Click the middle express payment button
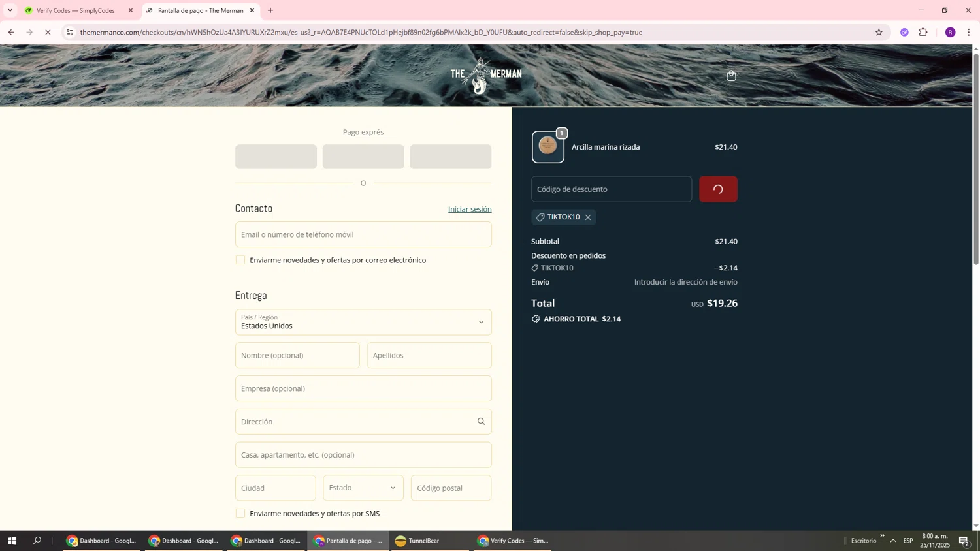Screen dimensions: 980x551 pos(363,157)
